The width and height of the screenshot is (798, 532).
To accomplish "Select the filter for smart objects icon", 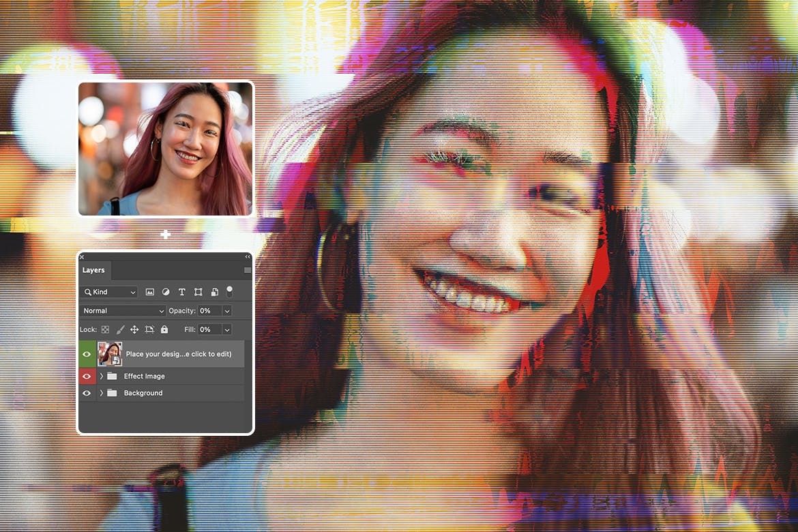I will (215, 292).
